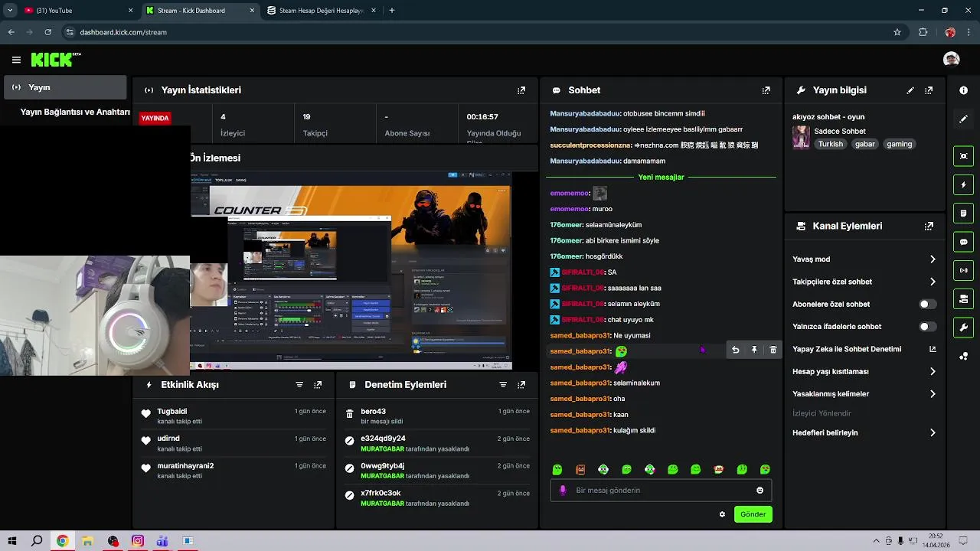Toggle the document moderation-log widget in sidebar
This screenshot has width=980, height=551.
963,213
